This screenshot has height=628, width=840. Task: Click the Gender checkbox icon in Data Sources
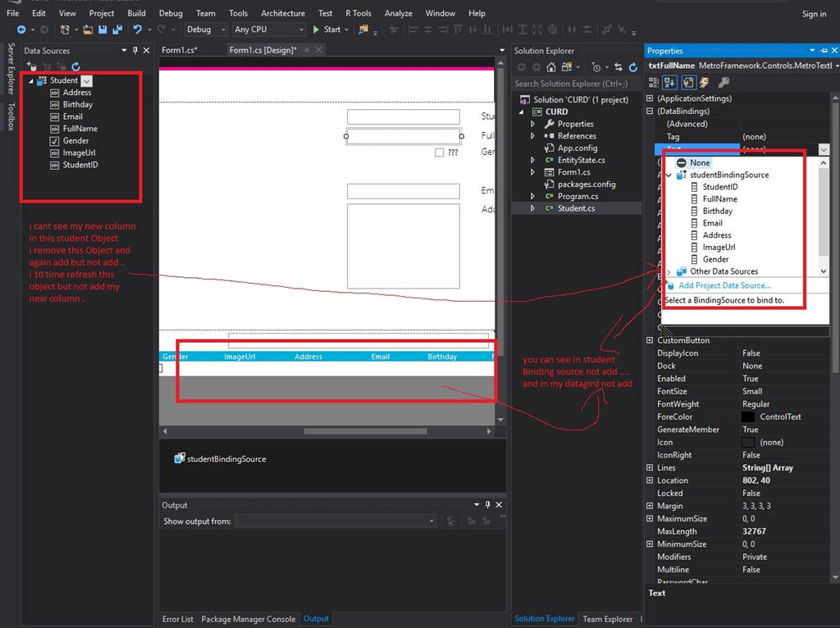point(55,141)
